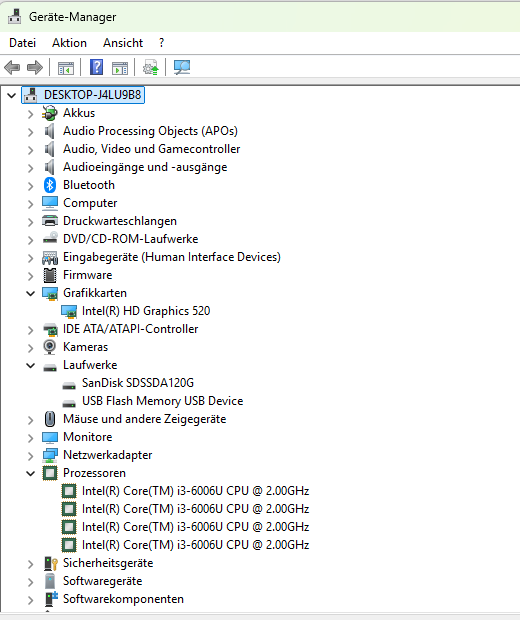Viewport: 520px width, 620px height.
Task: Click the update driver toolbar icon
Action: [151, 68]
